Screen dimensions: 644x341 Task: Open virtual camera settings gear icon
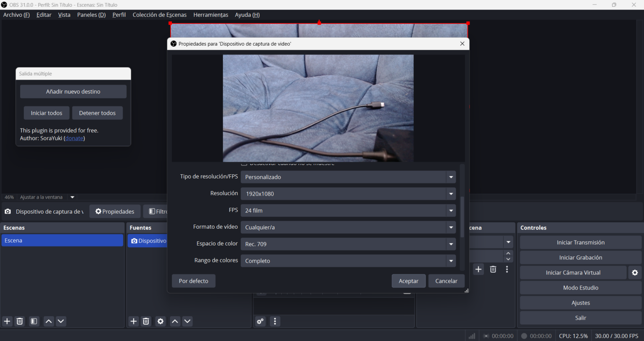[635, 273]
